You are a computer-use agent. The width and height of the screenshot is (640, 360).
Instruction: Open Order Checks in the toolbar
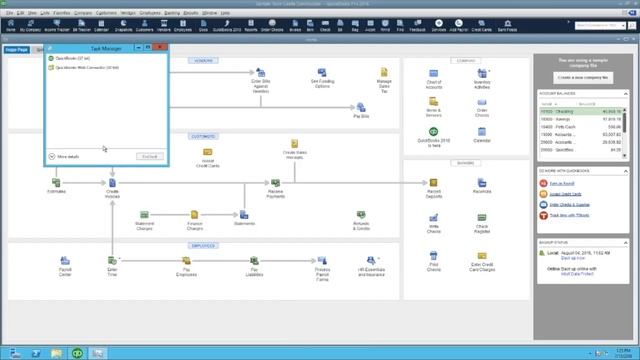pos(272,25)
